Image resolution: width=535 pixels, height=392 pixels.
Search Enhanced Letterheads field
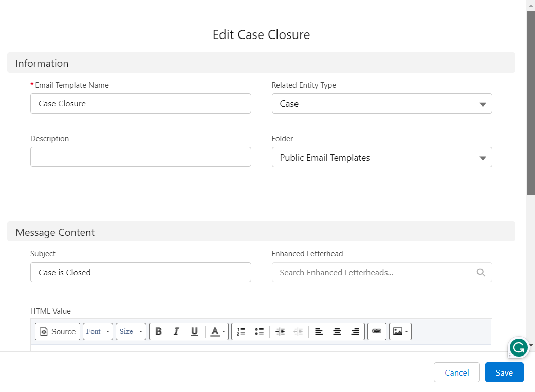[382, 272]
